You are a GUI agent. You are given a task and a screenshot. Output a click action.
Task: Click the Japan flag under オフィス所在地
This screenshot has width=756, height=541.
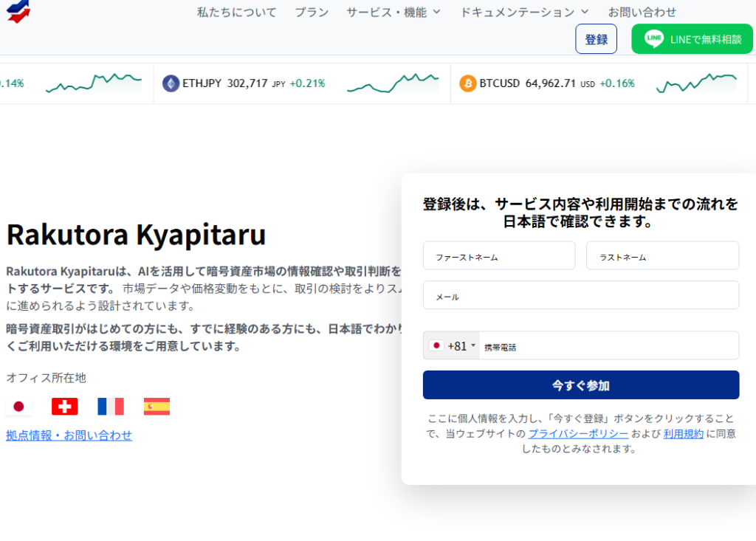point(18,407)
